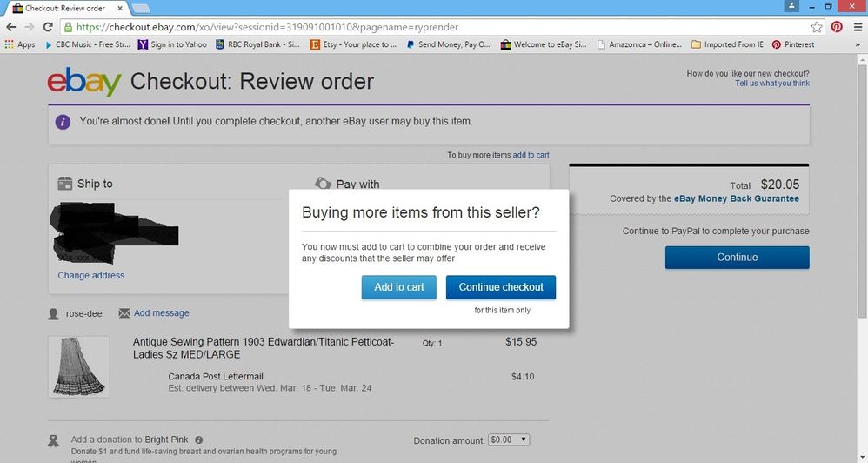868x463 pixels.
Task: Click the address bar URL
Action: click(267, 27)
